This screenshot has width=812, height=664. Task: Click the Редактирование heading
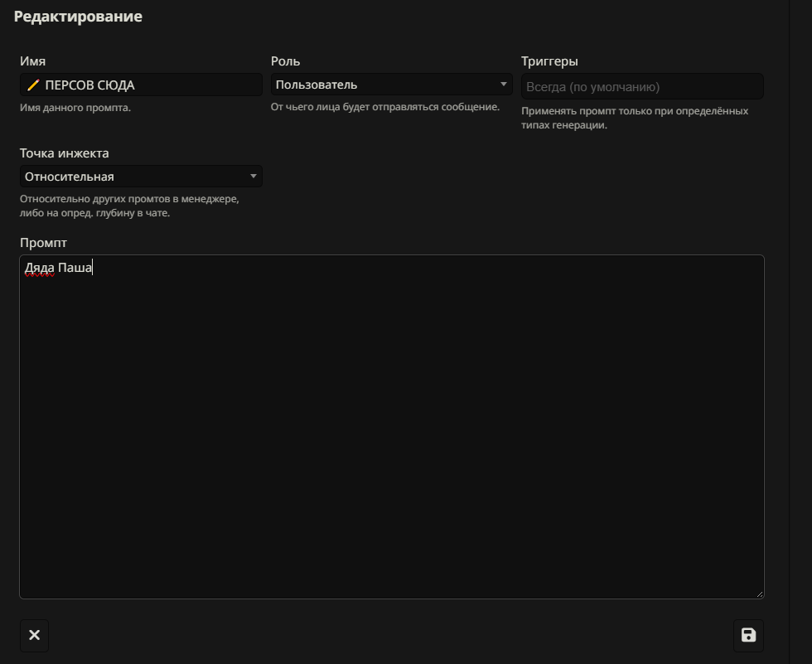coord(78,17)
